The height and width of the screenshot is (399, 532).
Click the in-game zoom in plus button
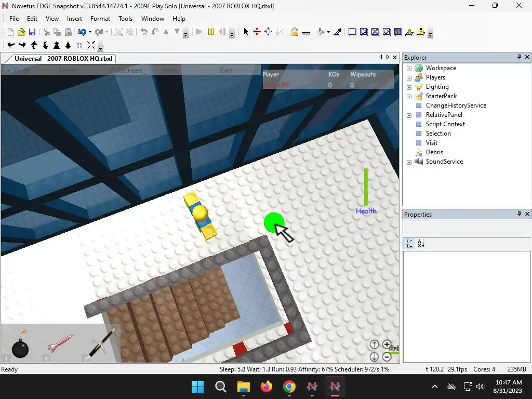(387, 344)
